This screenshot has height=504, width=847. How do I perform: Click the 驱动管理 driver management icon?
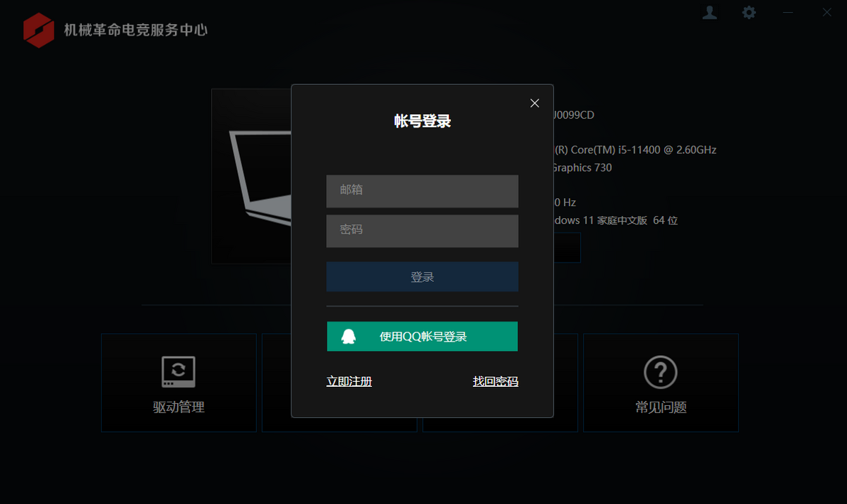click(x=179, y=371)
